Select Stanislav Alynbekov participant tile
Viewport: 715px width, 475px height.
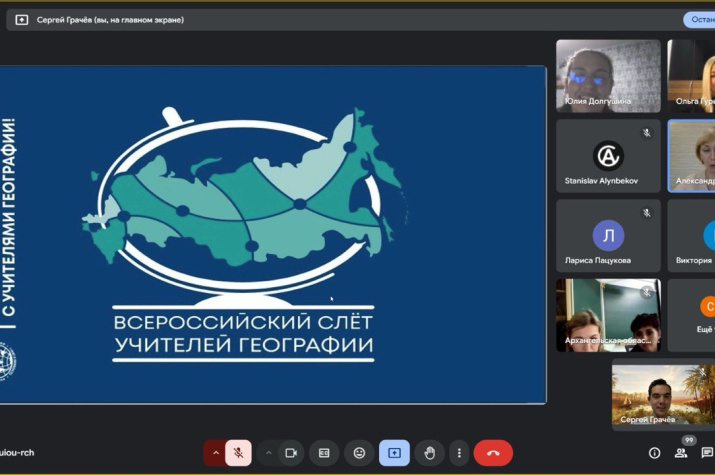608,155
